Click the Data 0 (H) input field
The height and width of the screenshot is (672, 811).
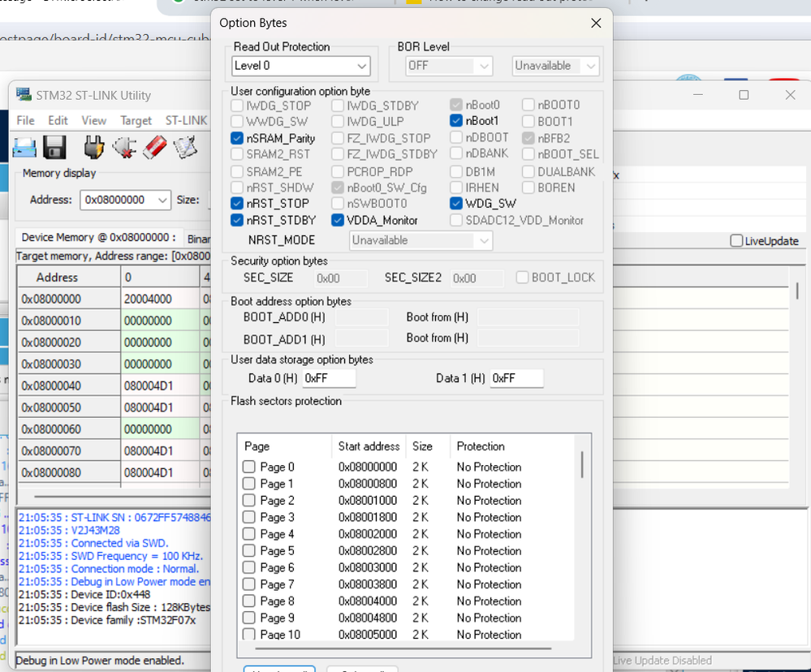329,378
